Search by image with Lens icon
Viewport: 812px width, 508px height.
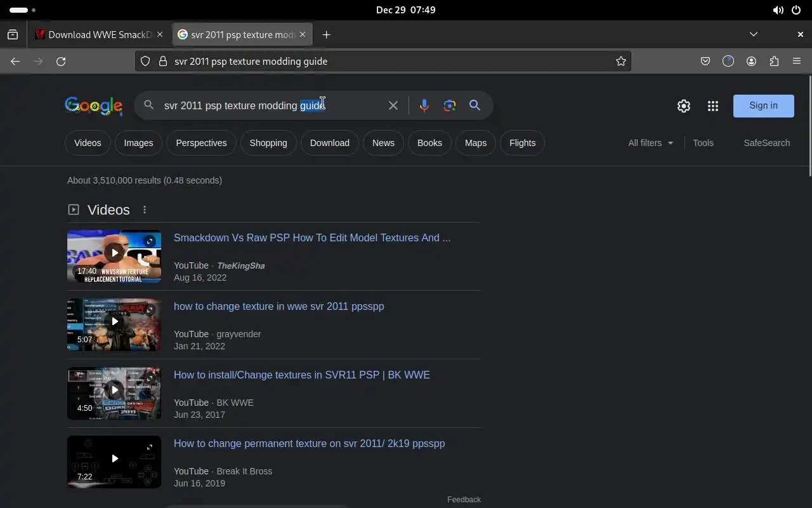(450, 105)
